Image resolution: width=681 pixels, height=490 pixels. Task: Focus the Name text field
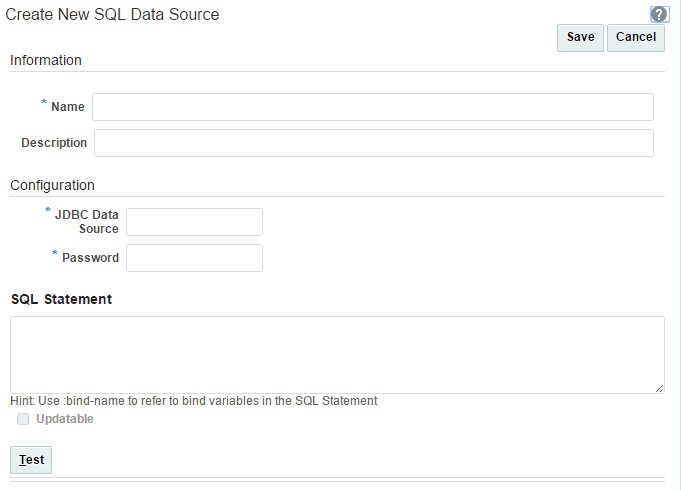373,107
